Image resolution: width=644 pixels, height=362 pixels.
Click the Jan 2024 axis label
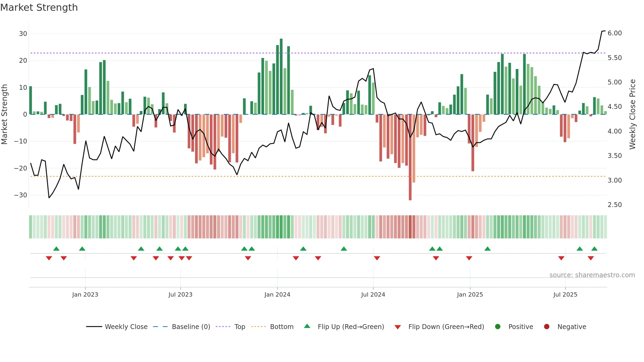click(277, 294)
